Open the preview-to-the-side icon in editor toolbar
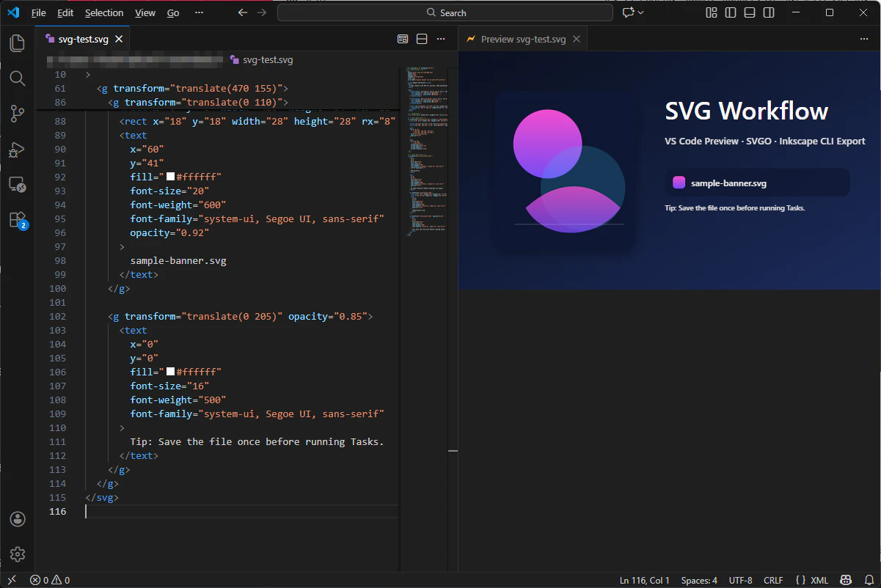This screenshot has width=881, height=588. pyautogui.click(x=403, y=39)
